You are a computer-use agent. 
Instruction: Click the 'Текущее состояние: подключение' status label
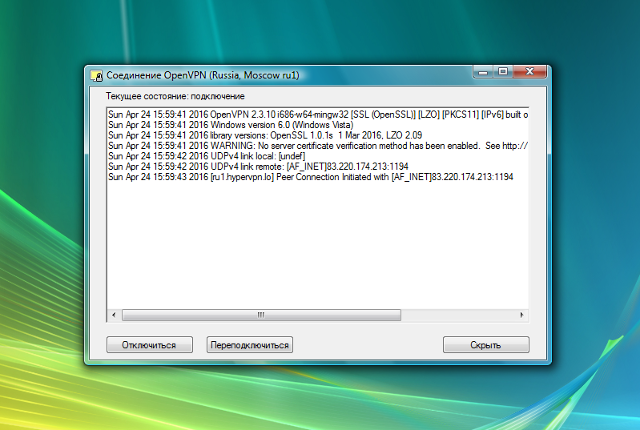(175, 96)
